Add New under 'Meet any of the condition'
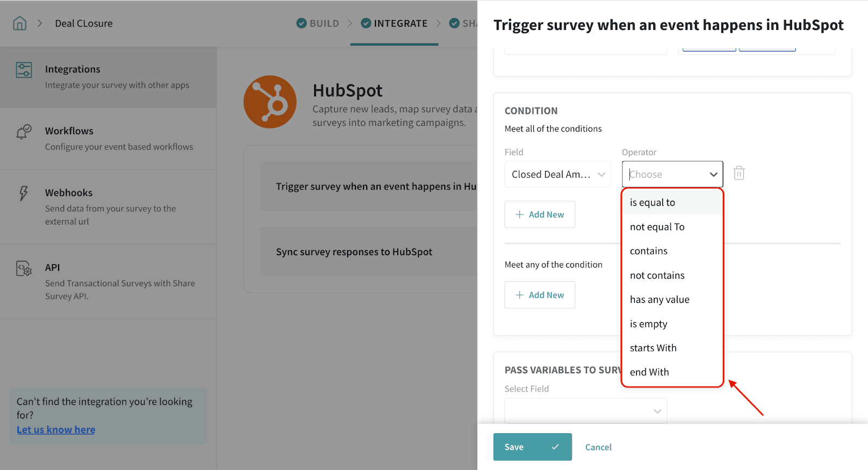This screenshot has height=470, width=868. click(x=539, y=295)
